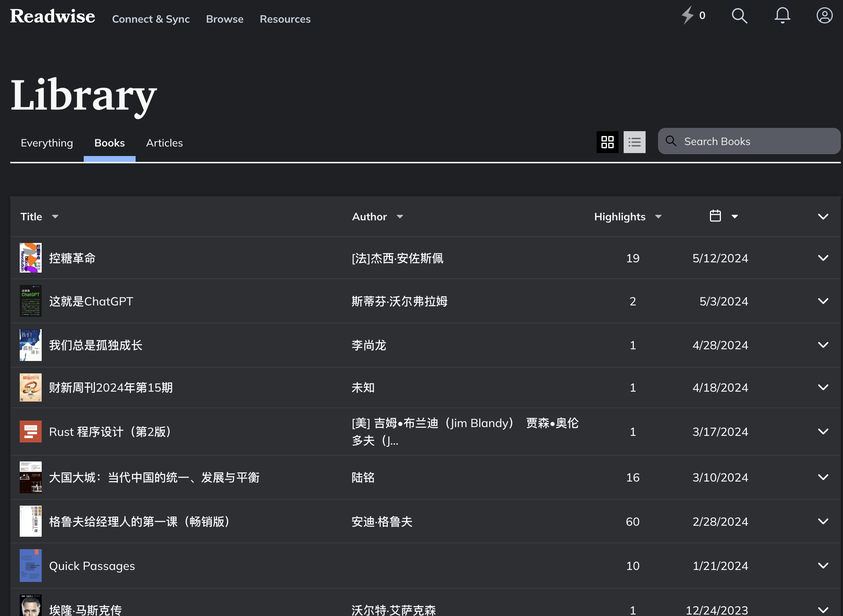843x616 pixels.
Task: Sort by Title using its dropdown arrow
Action: pos(55,217)
